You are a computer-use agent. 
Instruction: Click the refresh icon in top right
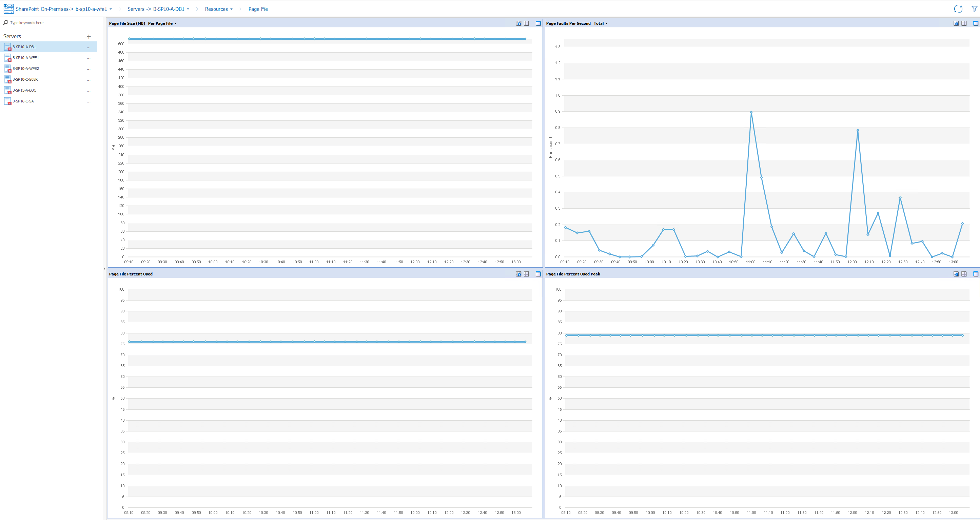[x=958, y=9]
